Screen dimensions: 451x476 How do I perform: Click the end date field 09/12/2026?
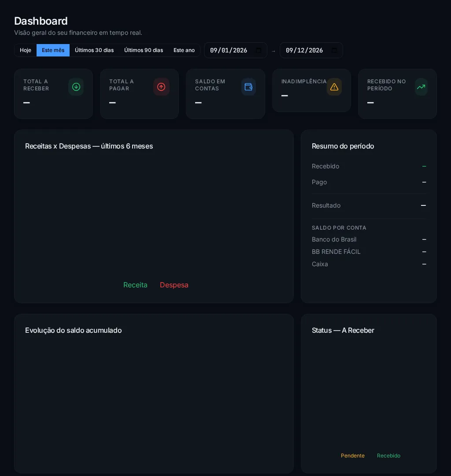tap(311, 50)
